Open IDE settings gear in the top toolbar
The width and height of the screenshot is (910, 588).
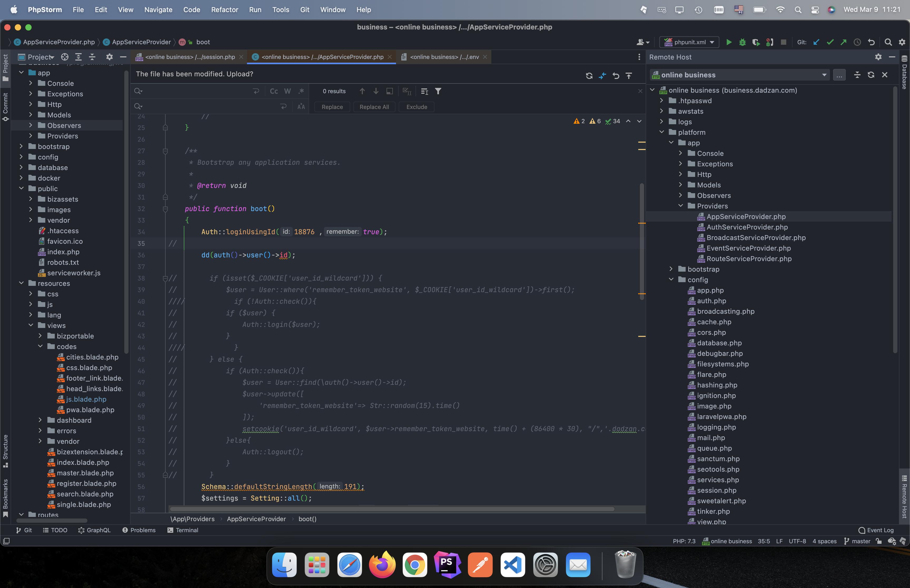[x=902, y=42]
